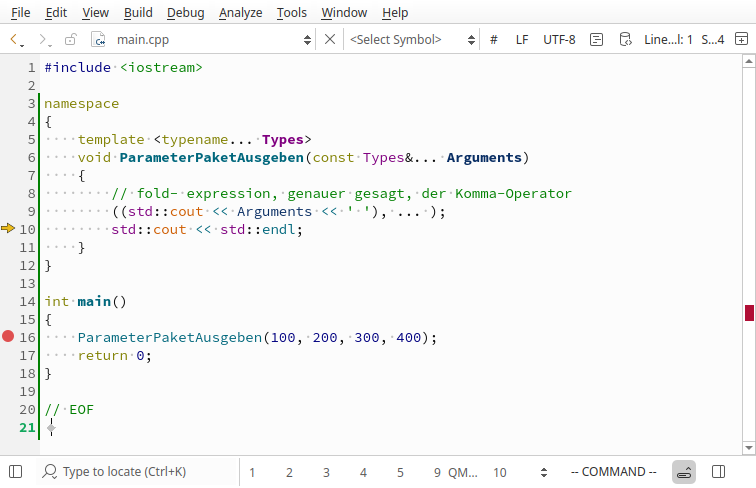This screenshot has height=488, width=756.
Task: Open the View menu
Action: click(95, 13)
